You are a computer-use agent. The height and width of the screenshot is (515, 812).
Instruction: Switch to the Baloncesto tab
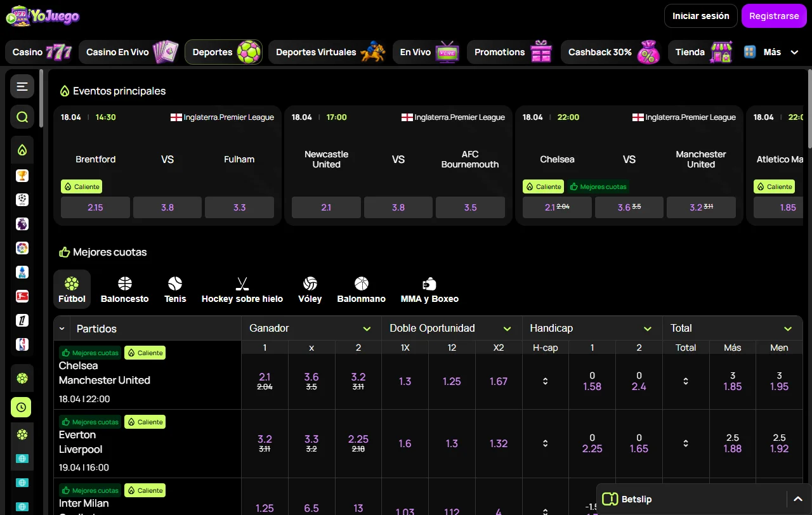tap(125, 289)
